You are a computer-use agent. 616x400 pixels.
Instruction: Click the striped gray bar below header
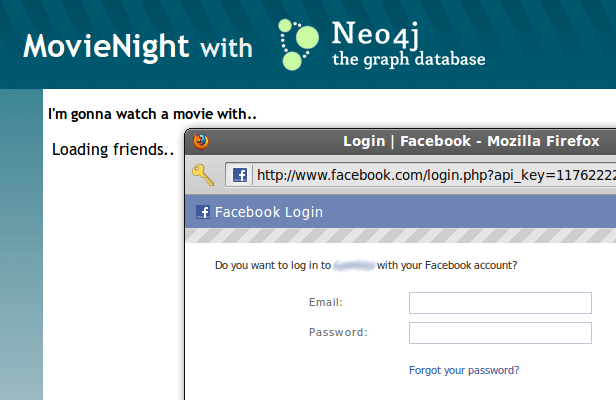tap(401, 236)
